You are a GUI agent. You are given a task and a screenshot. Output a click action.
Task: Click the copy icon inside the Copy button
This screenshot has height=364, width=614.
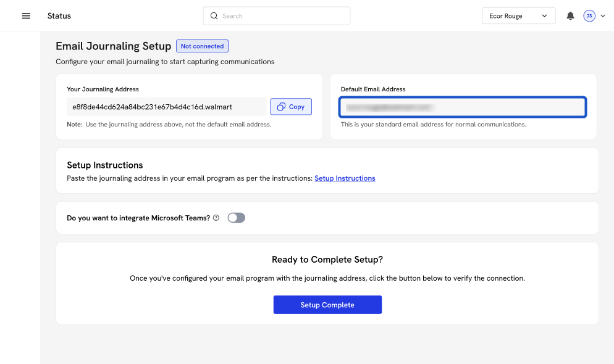coord(281,107)
